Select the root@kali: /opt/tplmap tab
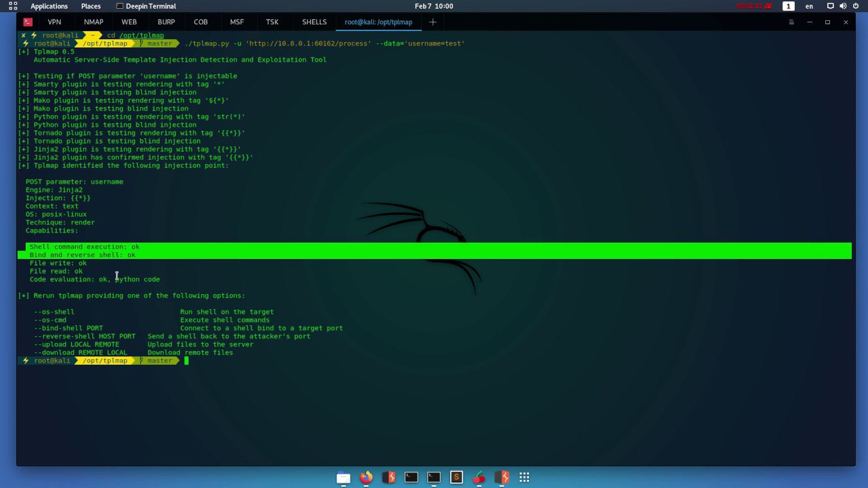The width and height of the screenshot is (868, 488). point(378,22)
